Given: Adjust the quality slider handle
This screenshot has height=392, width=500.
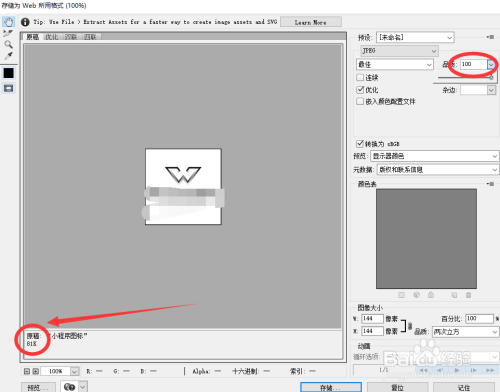Looking at the screenshot, I should 491,77.
